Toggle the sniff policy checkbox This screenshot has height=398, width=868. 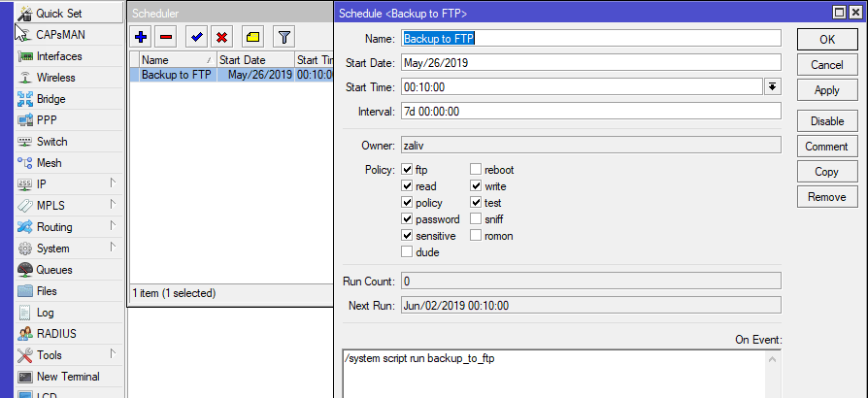476,219
